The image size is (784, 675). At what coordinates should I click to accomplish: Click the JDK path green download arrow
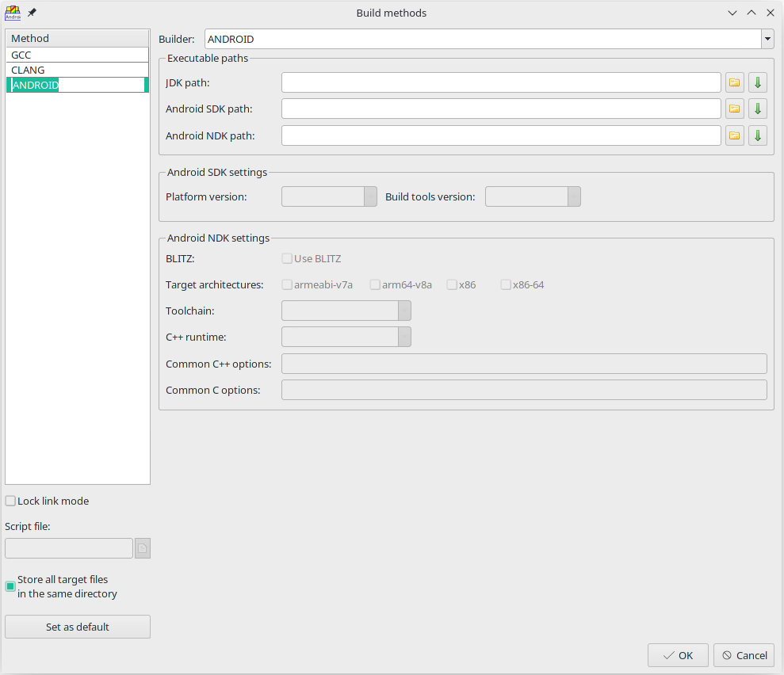point(758,83)
